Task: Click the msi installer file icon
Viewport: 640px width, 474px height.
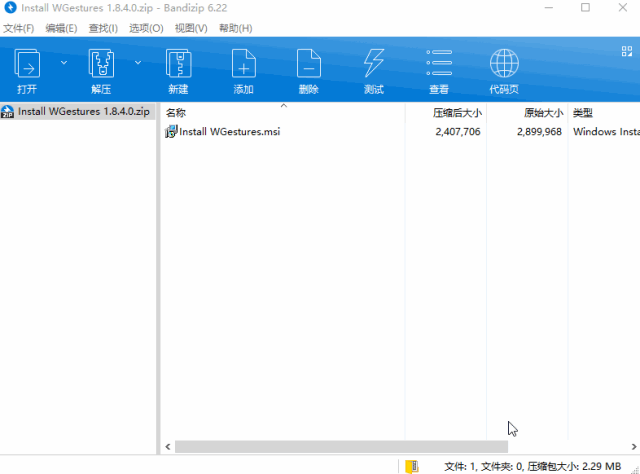Action: pyautogui.click(x=171, y=131)
